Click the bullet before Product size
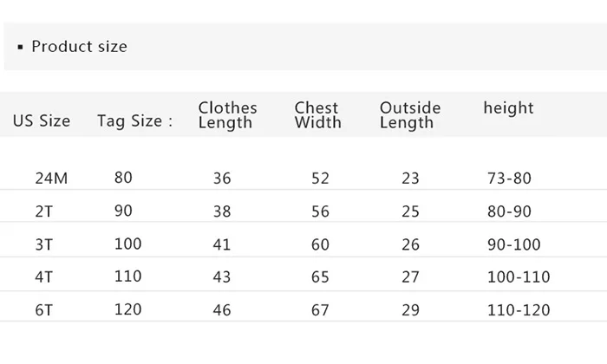 tap(21, 47)
